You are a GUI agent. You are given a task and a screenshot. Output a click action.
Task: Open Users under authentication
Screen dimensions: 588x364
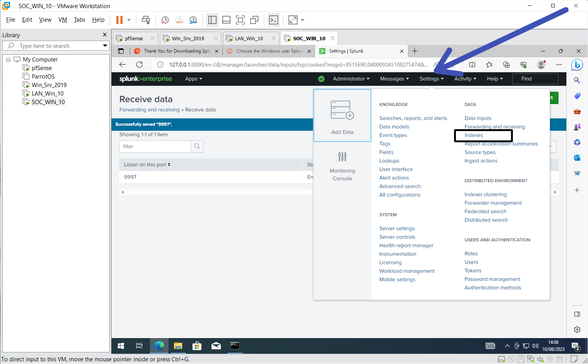coord(471,262)
